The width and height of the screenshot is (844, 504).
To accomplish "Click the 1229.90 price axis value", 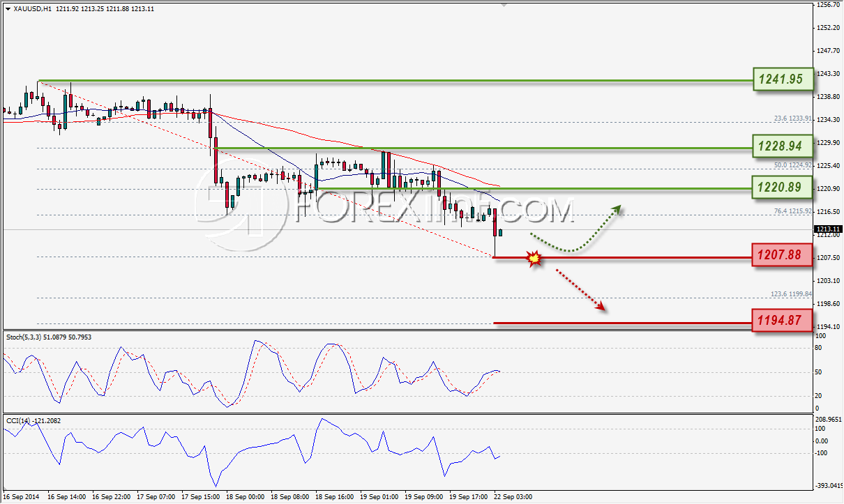I will [x=828, y=142].
